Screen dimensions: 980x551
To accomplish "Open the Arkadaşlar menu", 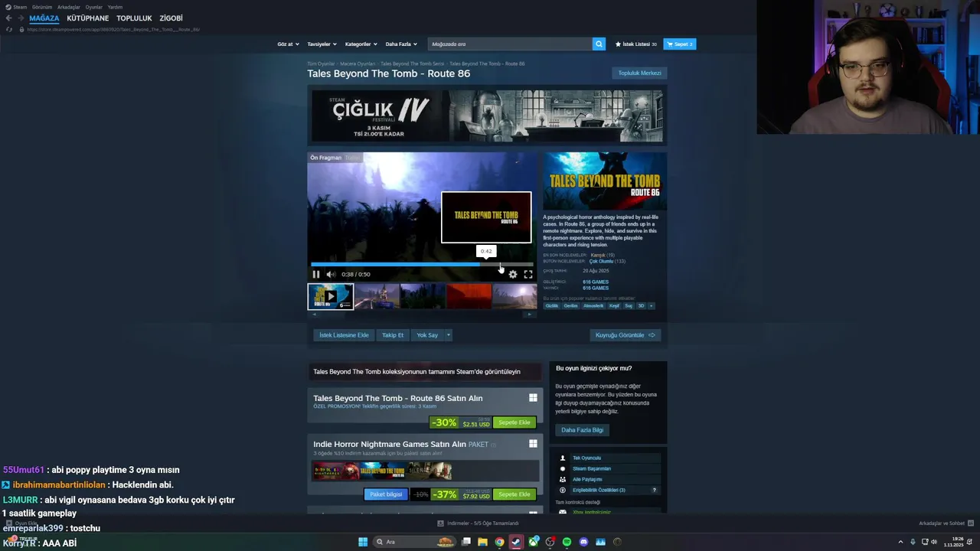I will 69,7.
